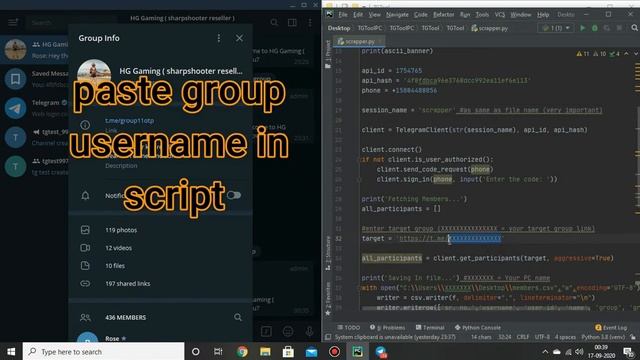Click Desktop breadcrumb in navigation bar
Screen dimensions: 640x360
pos(339,28)
